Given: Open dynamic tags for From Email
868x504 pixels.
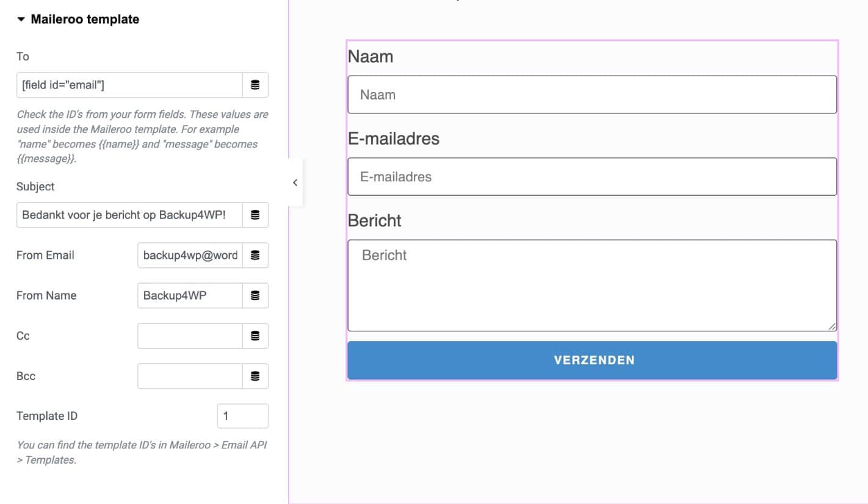Looking at the screenshot, I should [x=255, y=256].
